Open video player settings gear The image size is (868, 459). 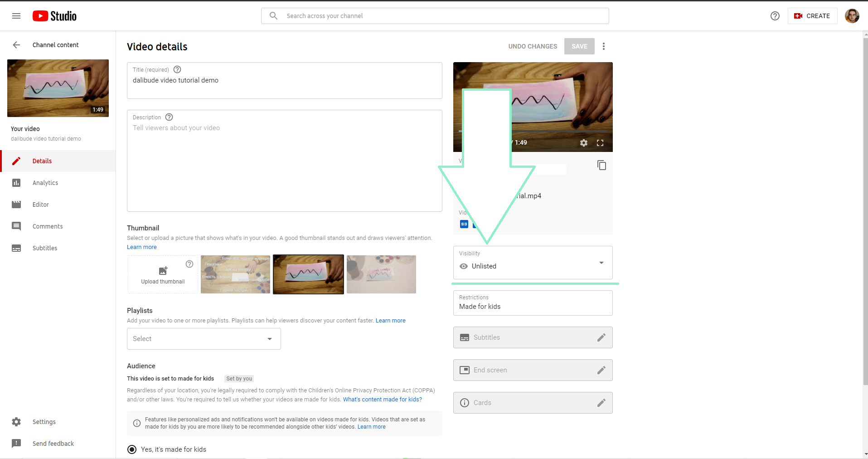(x=584, y=143)
